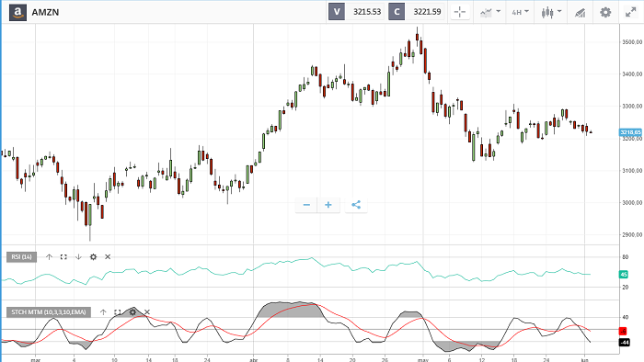Click the red stochastic value tag
The height and width of the screenshot is (362, 644).
point(623,332)
